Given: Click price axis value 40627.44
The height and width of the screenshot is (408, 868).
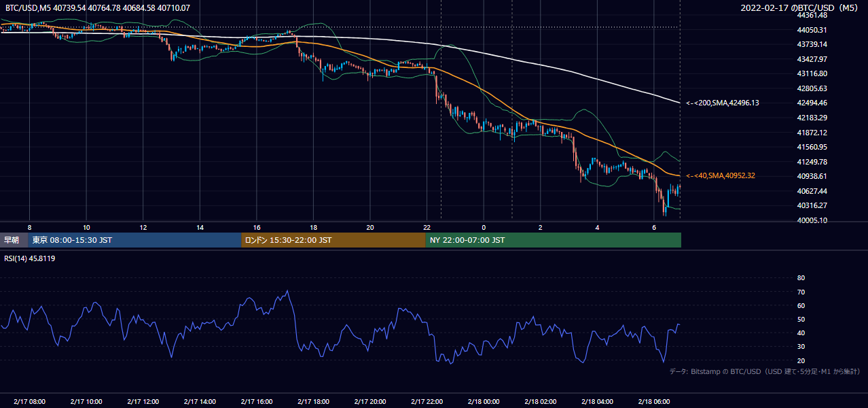Looking at the screenshot, I should coord(812,191).
